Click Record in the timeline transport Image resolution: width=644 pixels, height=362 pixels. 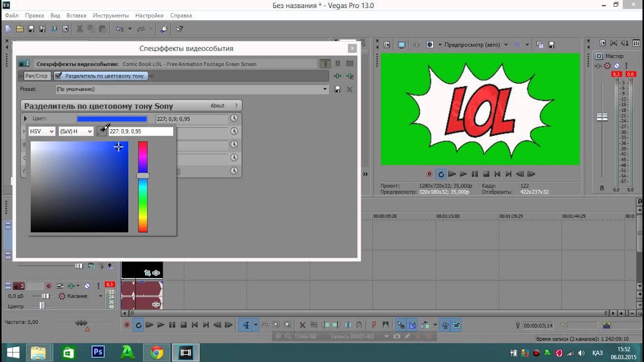(127, 325)
